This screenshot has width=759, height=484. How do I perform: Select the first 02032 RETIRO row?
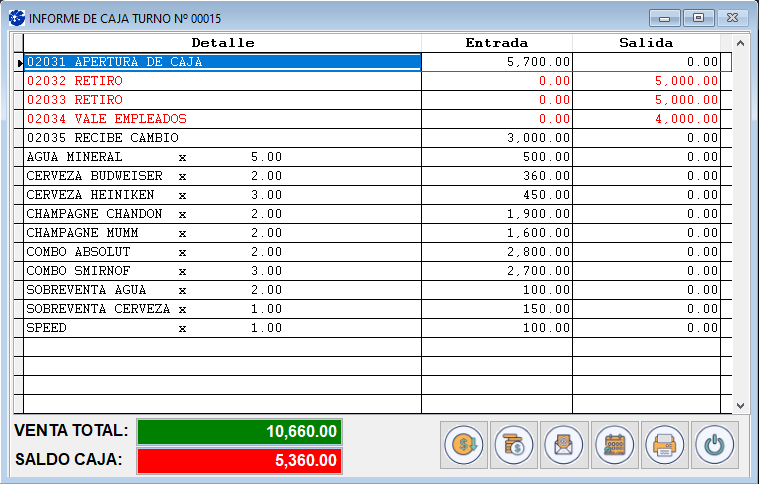pos(222,81)
